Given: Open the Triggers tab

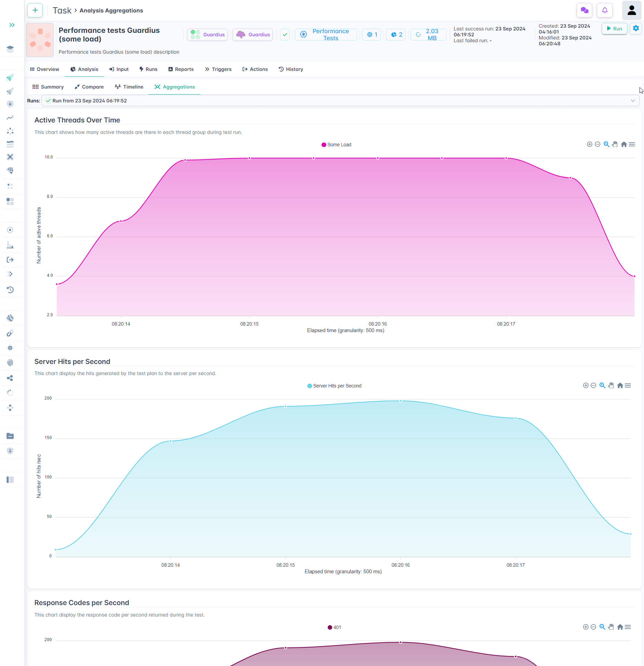Looking at the screenshot, I should click(x=218, y=69).
